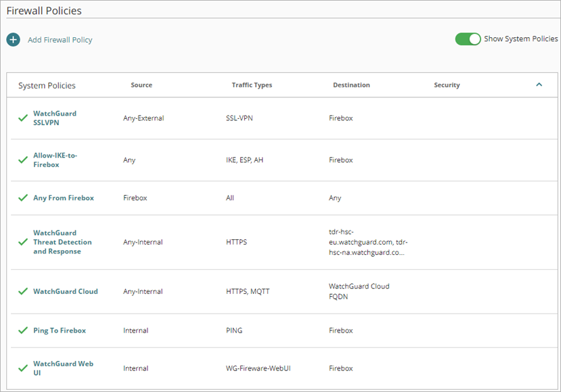Sort policies by the Source column header
The width and height of the screenshot is (561, 392).
tap(141, 85)
